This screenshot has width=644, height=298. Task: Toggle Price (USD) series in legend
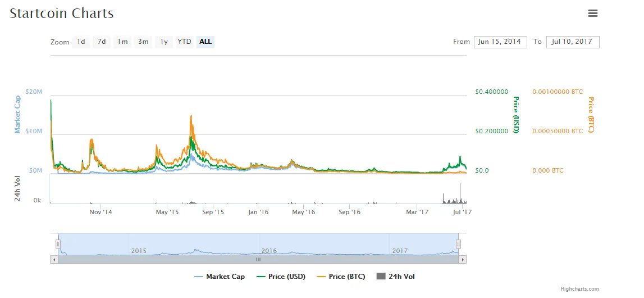(x=281, y=277)
